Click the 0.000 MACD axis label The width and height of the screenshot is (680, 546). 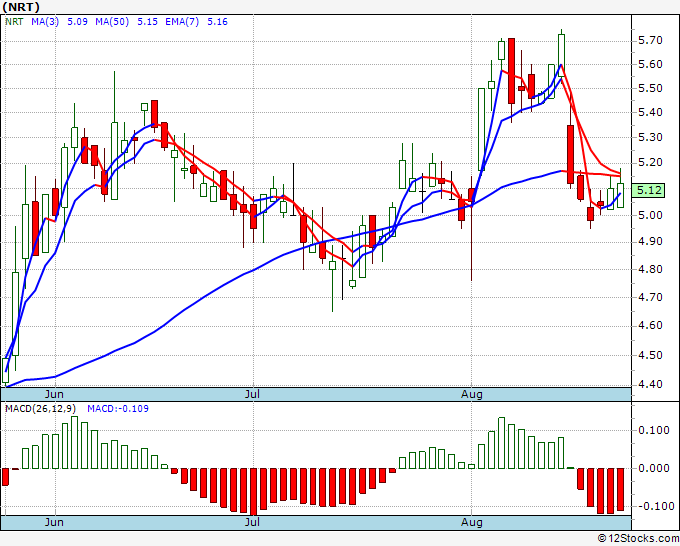point(654,468)
